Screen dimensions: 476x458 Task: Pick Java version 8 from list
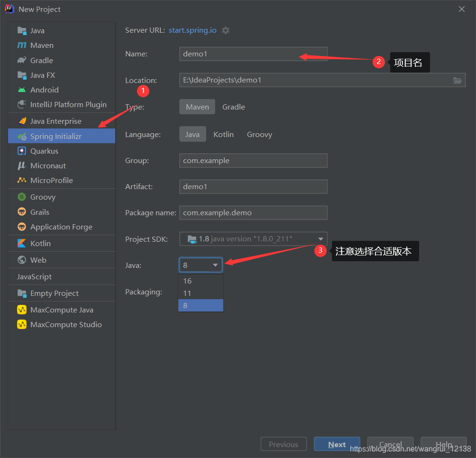(201, 305)
